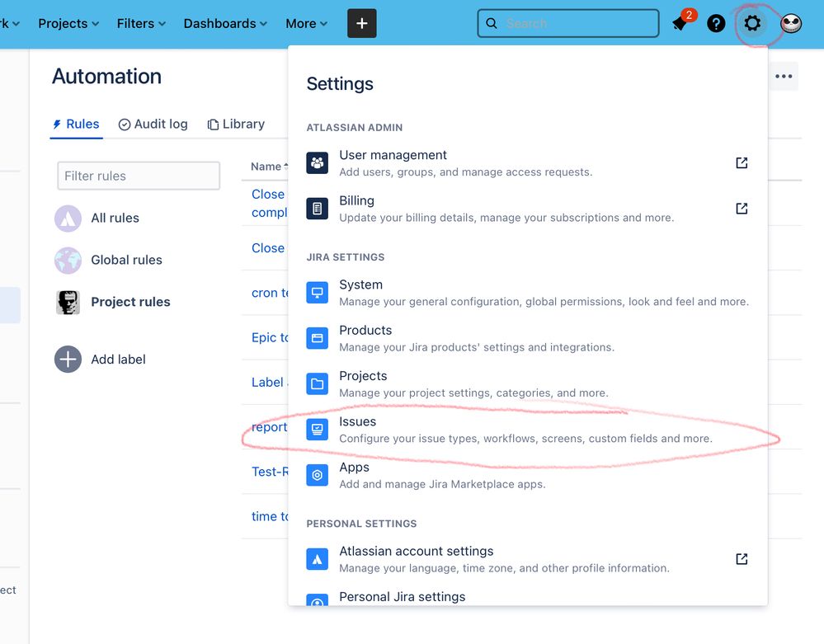Viewport: 824px width, 644px height.
Task: Open external link icon for Billing
Action: point(742,209)
